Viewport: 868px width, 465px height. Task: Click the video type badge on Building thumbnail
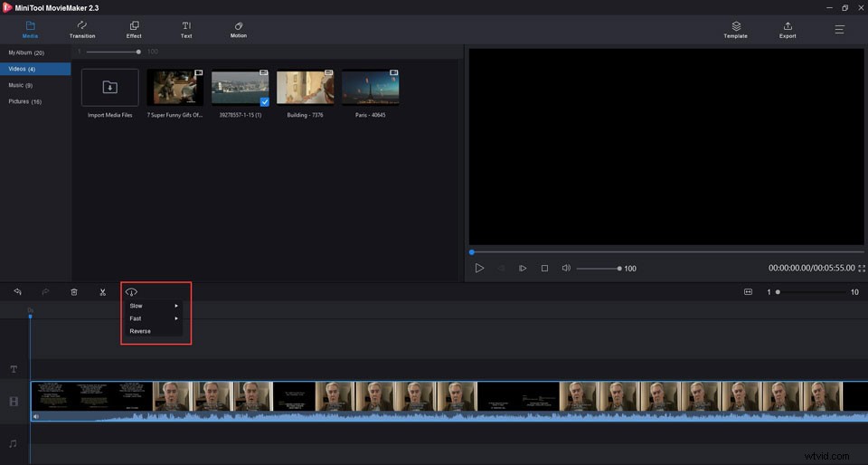pos(329,72)
